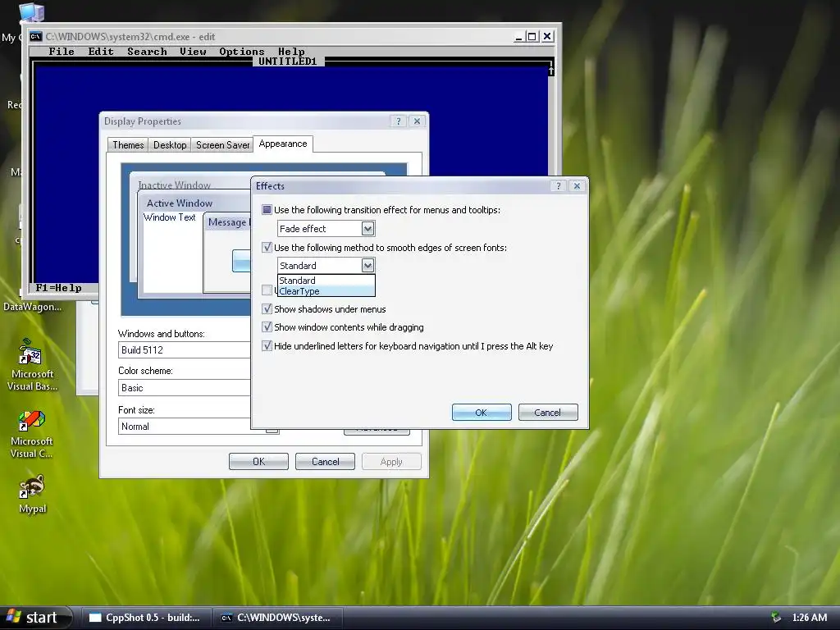840x630 pixels.
Task: Open the Fade effect dropdown arrow
Action: click(x=367, y=229)
